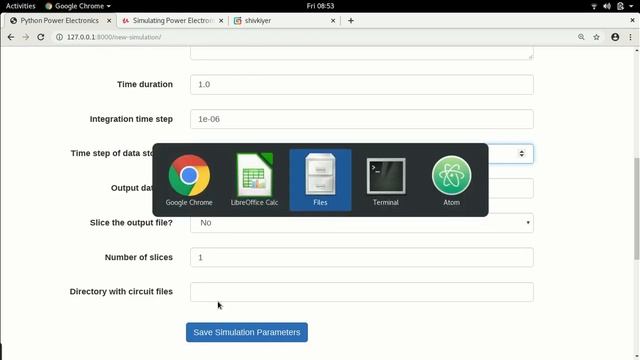Bookmark this page with the star icon
Screen dimensions: 640x360
[x=596, y=37]
